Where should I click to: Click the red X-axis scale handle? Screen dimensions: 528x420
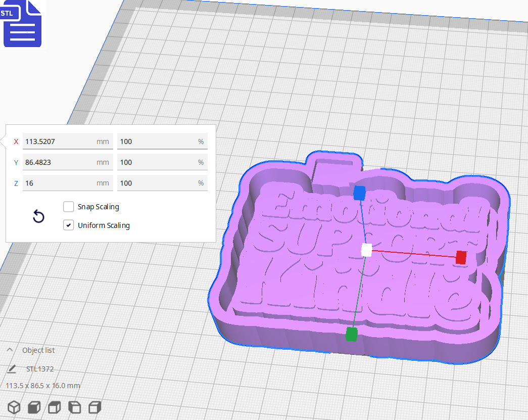(x=460, y=258)
